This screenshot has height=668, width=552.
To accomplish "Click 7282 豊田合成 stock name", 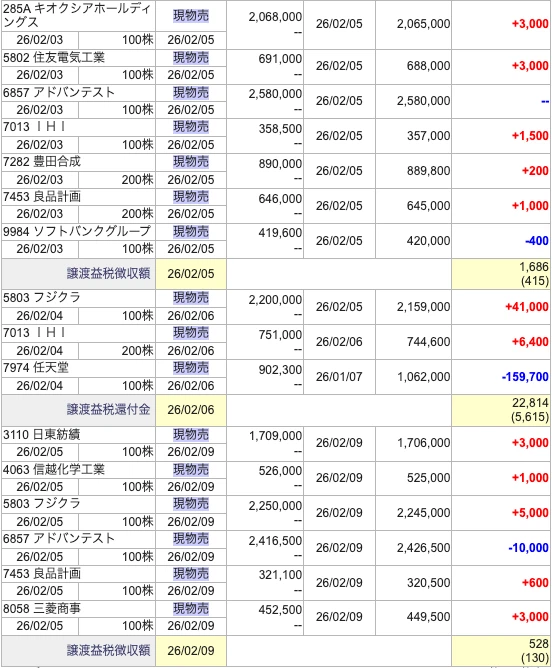I will pyautogui.click(x=42, y=162).
